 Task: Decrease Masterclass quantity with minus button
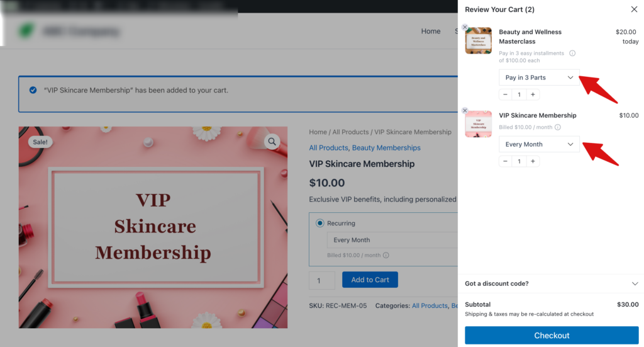click(505, 94)
